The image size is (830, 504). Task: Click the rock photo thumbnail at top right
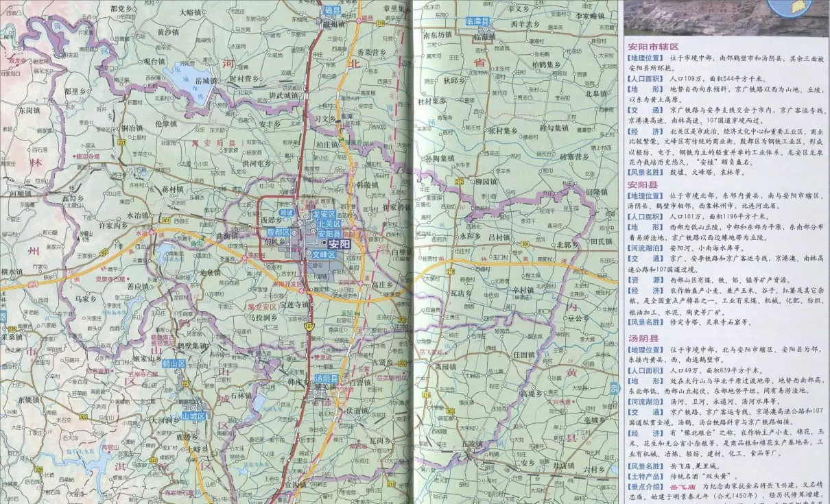[x=693, y=17]
